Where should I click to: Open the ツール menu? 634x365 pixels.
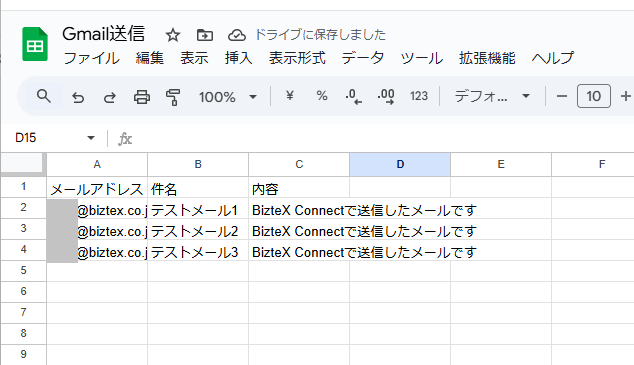[x=422, y=58]
